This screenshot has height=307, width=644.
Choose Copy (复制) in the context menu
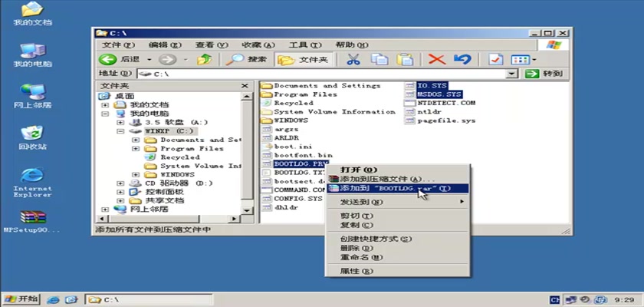[x=398, y=225]
